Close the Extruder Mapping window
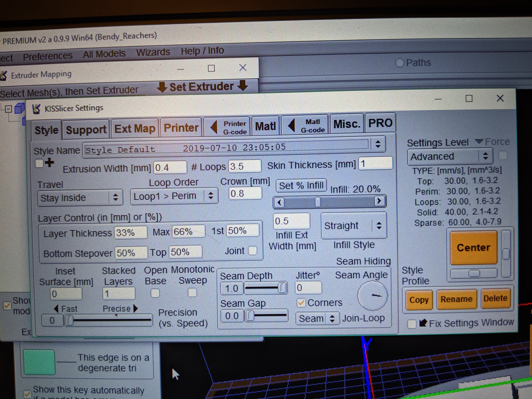 pyautogui.click(x=243, y=68)
